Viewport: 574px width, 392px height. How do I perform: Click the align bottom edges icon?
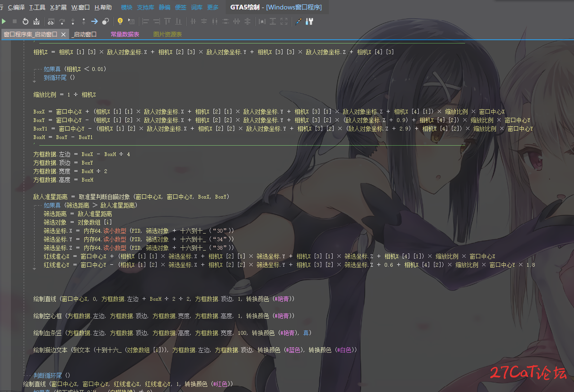coord(178,21)
